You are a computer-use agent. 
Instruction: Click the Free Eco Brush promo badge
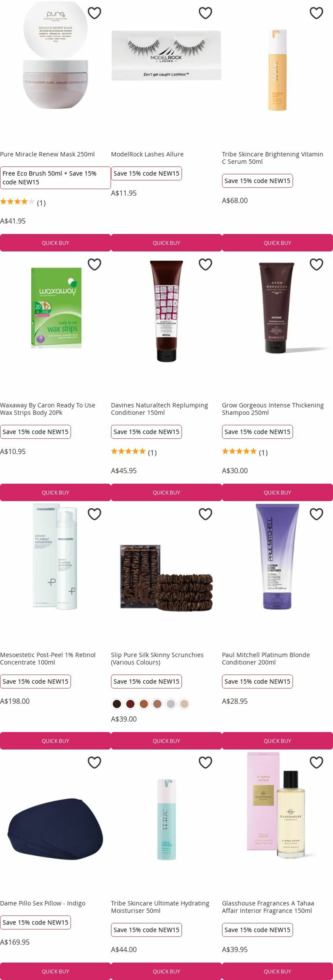click(55, 178)
